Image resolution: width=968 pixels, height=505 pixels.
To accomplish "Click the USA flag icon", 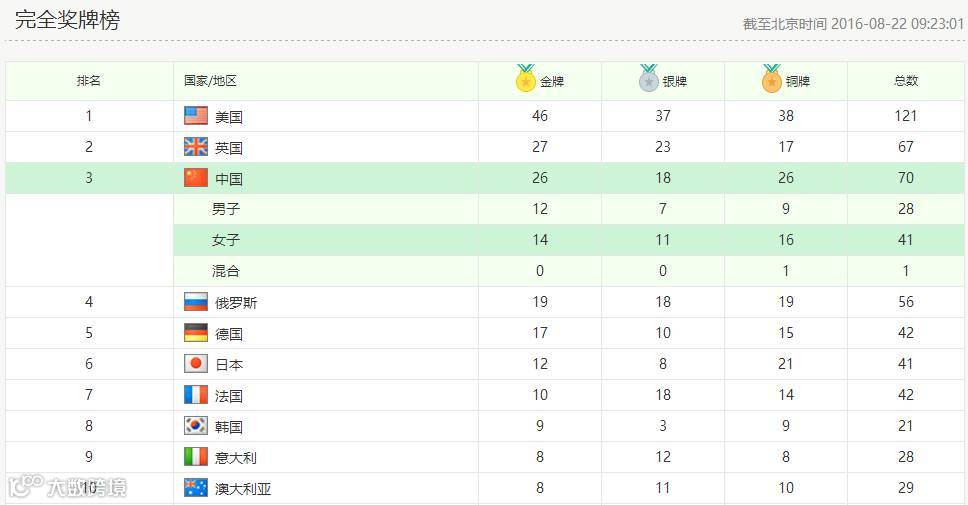I will click(196, 116).
